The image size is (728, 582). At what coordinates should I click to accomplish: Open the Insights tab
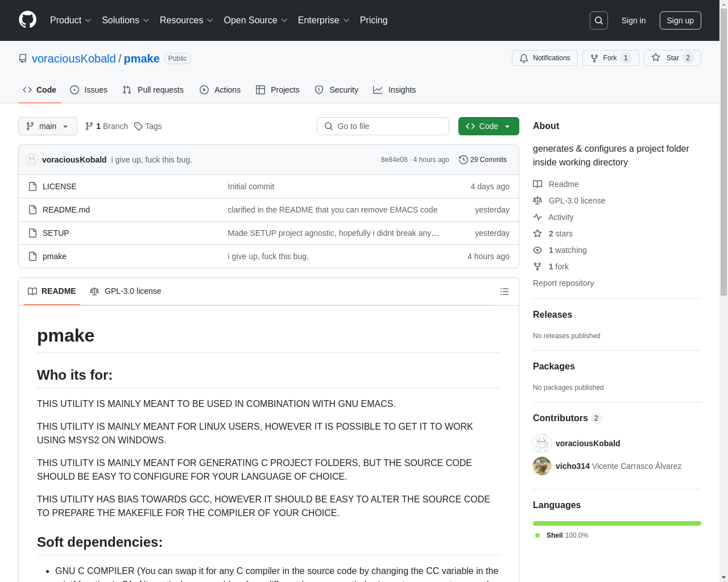[395, 90]
